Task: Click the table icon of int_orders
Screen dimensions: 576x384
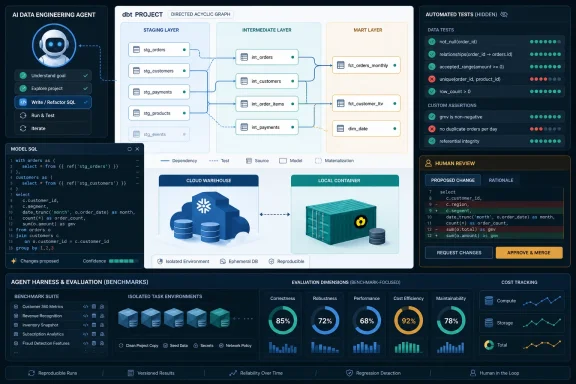Action: point(244,57)
